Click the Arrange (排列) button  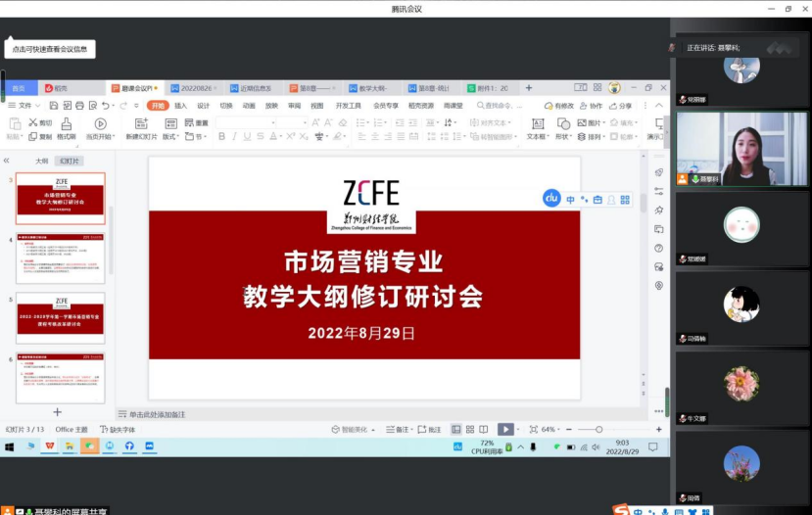pos(591,137)
